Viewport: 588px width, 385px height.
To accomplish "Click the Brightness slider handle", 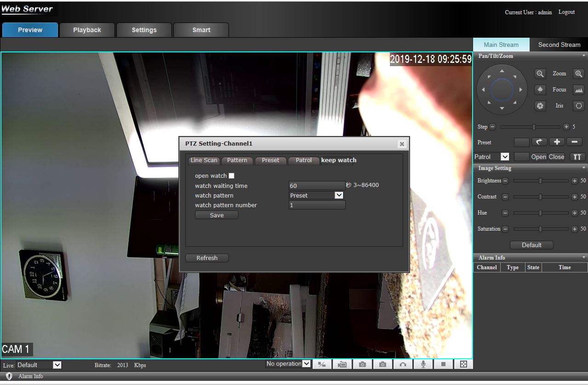I will tap(540, 181).
